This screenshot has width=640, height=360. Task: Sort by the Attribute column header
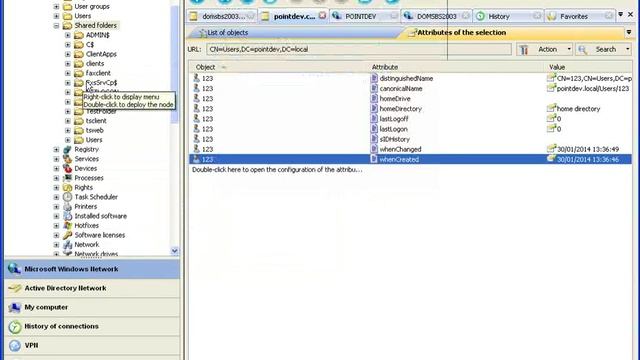[457, 67]
